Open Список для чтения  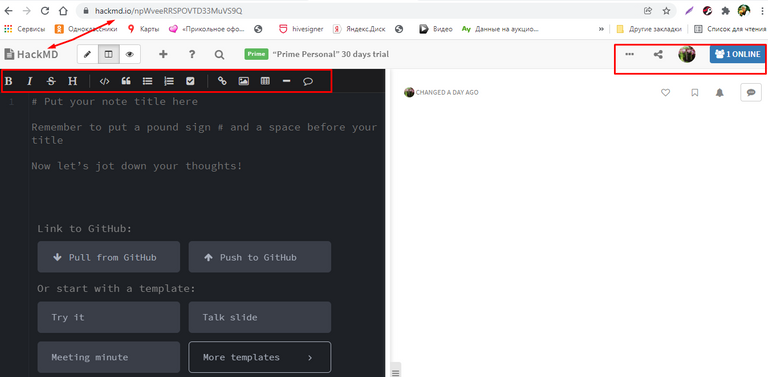coord(729,29)
